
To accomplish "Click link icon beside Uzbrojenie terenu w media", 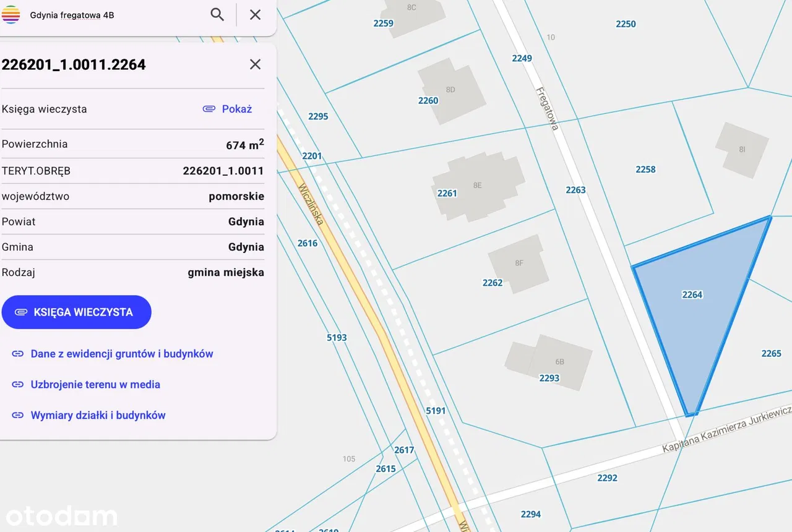I will [x=18, y=385].
